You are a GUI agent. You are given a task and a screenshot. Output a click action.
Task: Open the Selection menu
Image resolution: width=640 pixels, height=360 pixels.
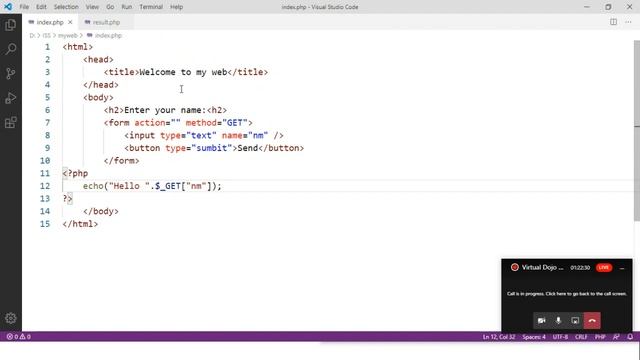(x=66, y=7)
